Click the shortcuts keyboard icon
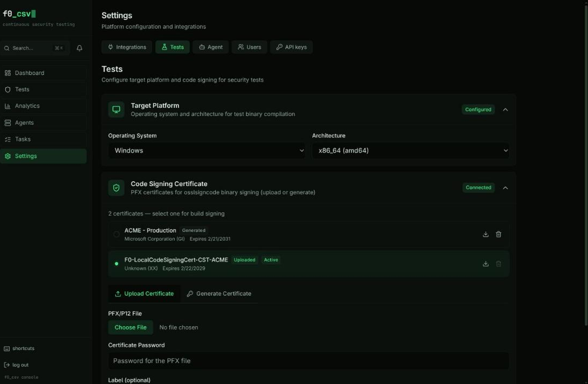Image resolution: width=588 pixels, height=384 pixels. coord(7,348)
